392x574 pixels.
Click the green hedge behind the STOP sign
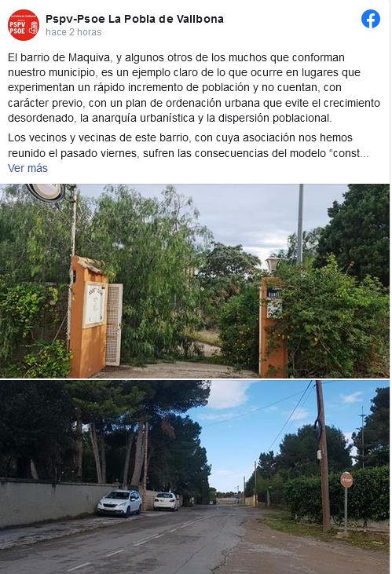click(337, 494)
